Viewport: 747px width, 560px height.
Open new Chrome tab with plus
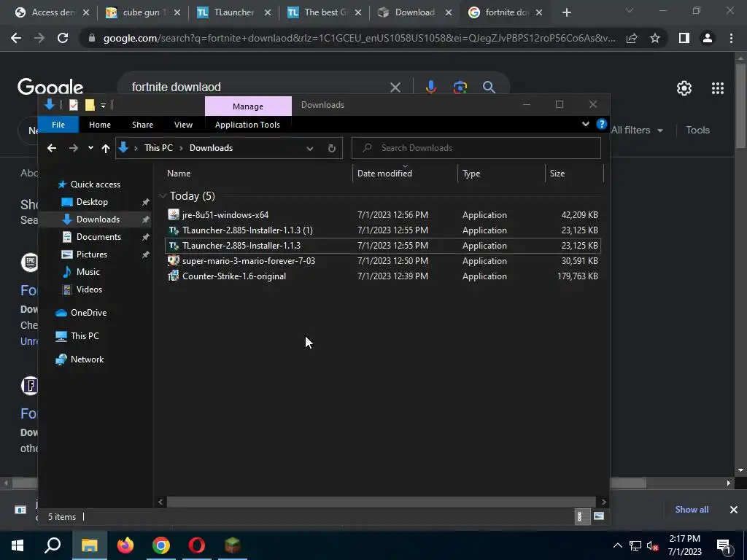(x=566, y=13)
